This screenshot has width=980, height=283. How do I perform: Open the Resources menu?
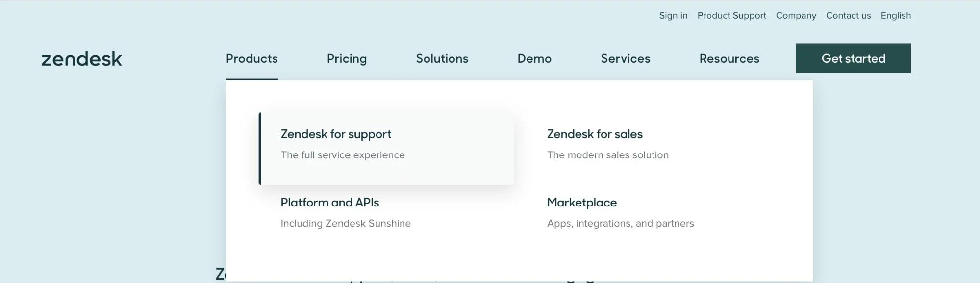[x=729, y=59]
